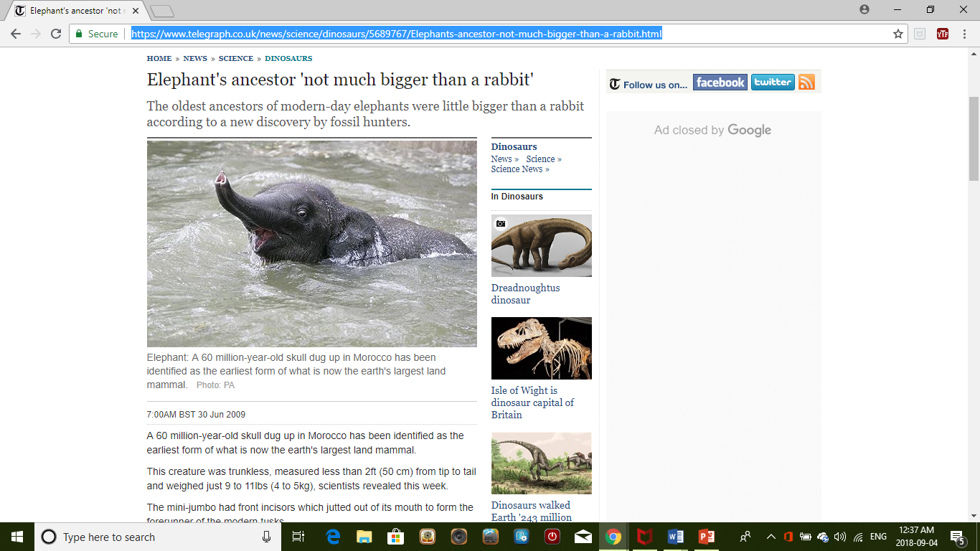Click the red YTF extension icon
This screenshot has width=980, height=551.
point(942,34)
